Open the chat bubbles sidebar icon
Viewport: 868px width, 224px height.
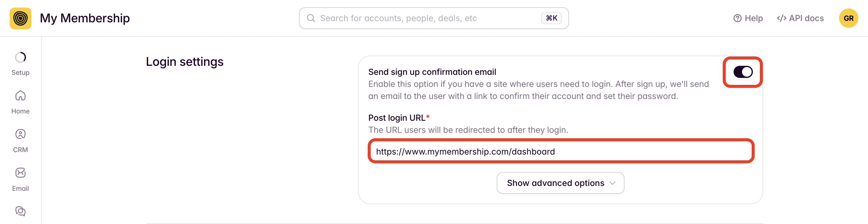(20, 211)
